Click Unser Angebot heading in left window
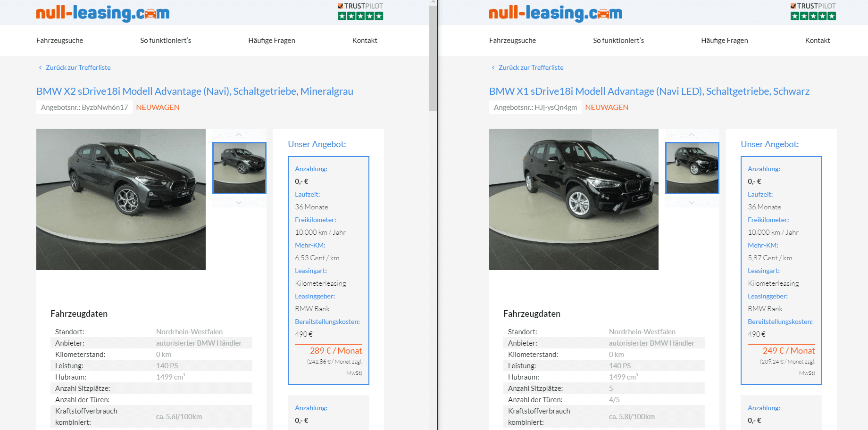 click(317, 144)
